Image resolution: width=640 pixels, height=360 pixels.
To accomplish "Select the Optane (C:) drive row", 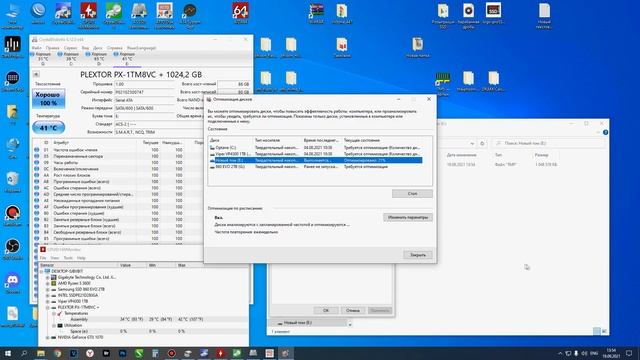I will (x=315, y=147).
